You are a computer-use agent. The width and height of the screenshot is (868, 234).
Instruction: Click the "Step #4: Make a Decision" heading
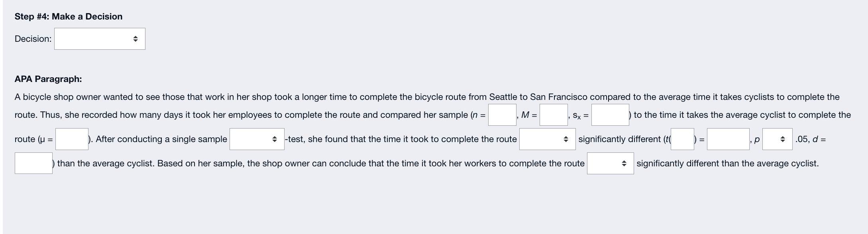click(69, 17)
